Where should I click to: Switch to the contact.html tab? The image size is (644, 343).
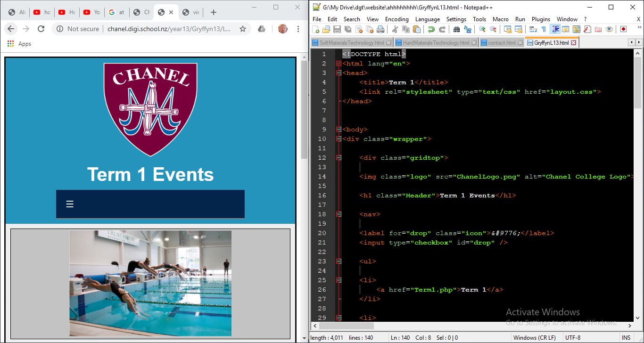click(x=502, y=43)
